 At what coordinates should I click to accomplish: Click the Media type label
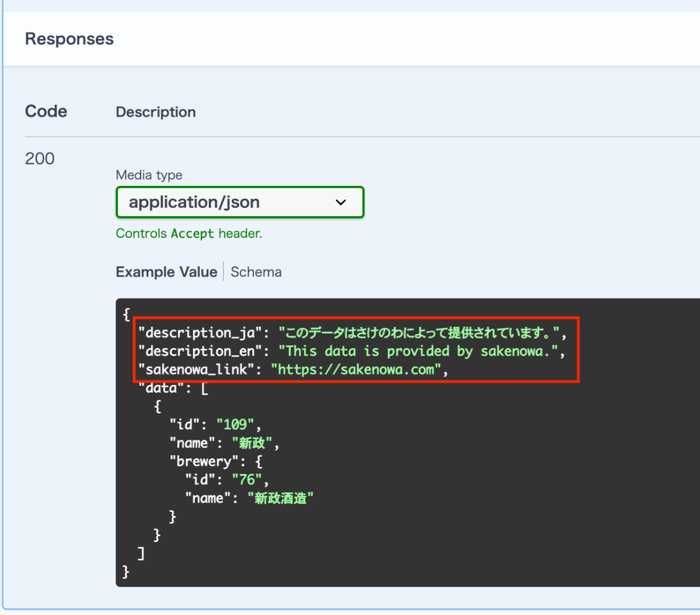(149, 175)
